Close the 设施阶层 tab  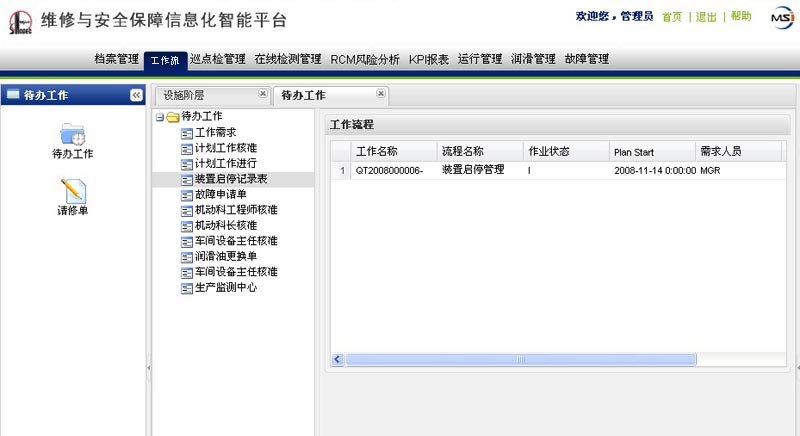pos(263,94)
